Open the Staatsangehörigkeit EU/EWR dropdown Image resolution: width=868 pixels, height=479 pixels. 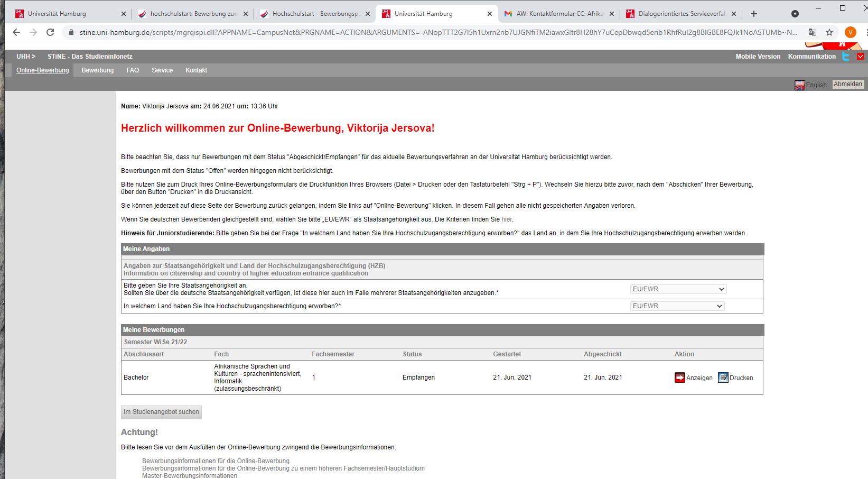coord(678,289)
